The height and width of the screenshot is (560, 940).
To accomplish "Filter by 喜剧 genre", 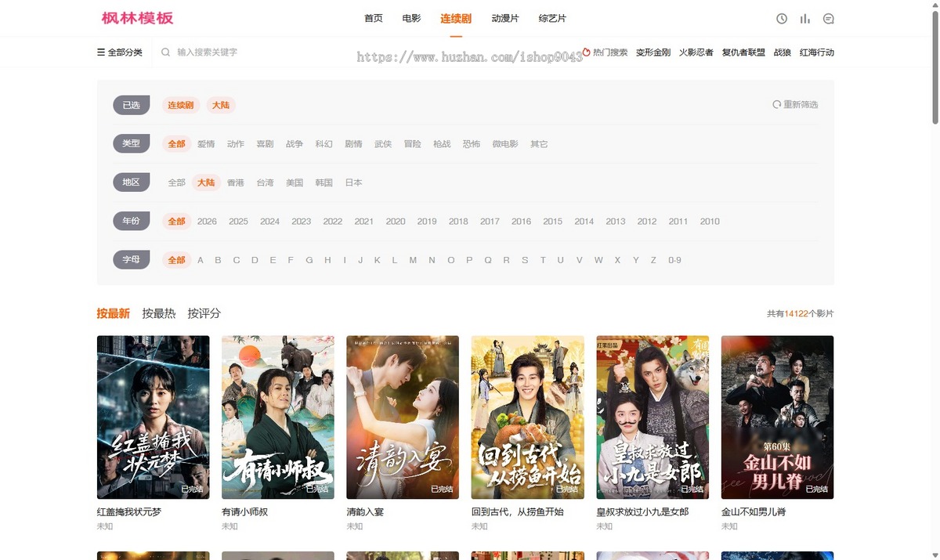I will point(265,144).
